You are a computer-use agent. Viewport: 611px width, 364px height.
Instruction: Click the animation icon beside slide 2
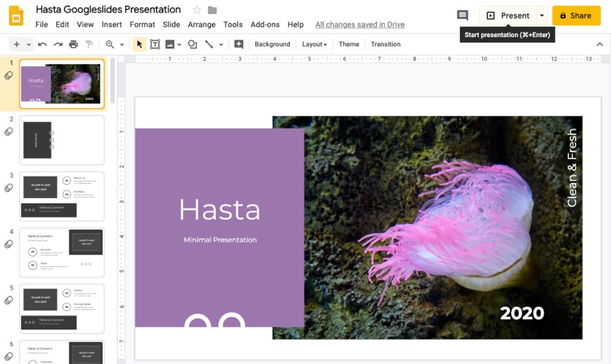click(x=9, y=131)
